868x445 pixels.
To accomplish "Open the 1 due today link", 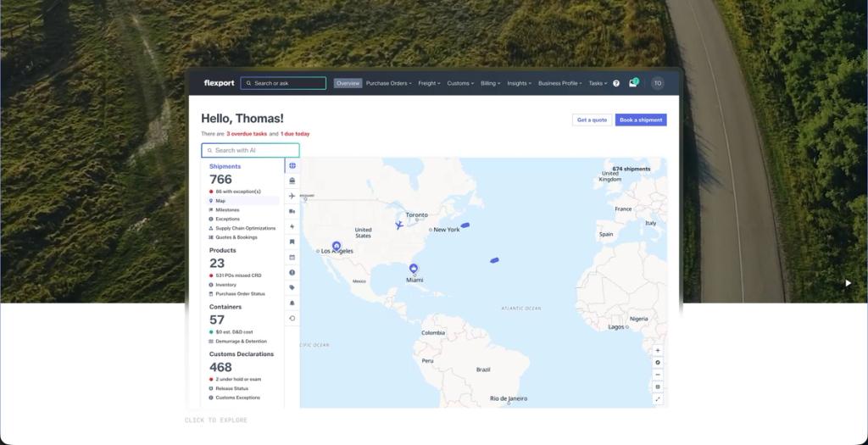I will [295, 134].
